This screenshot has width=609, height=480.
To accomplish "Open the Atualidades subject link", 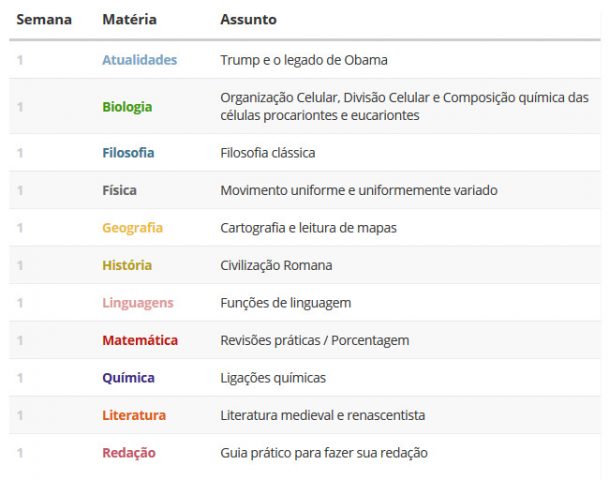I will pyautogui.click(x=139, y=60).
